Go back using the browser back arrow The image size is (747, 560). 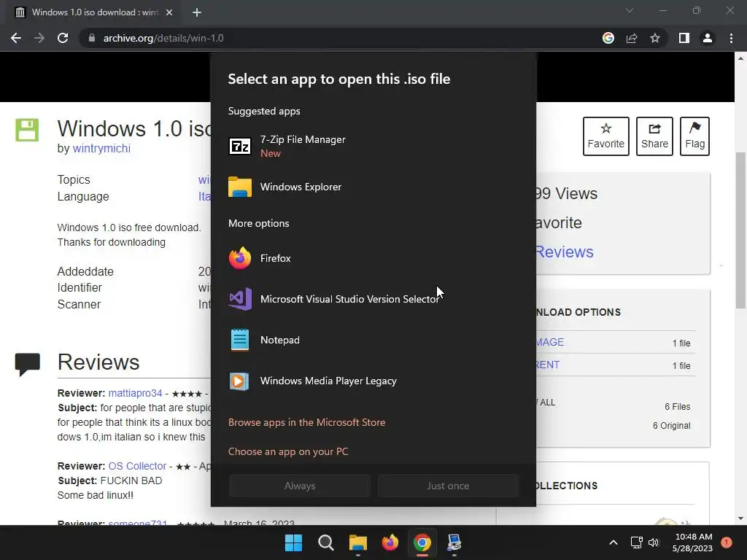(x=16, y=38)
